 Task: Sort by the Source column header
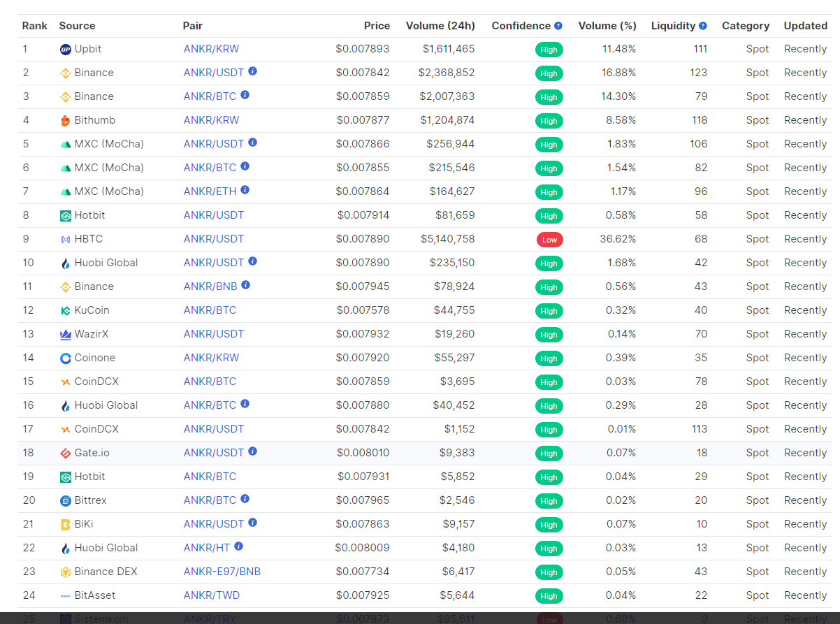[77, 26]
